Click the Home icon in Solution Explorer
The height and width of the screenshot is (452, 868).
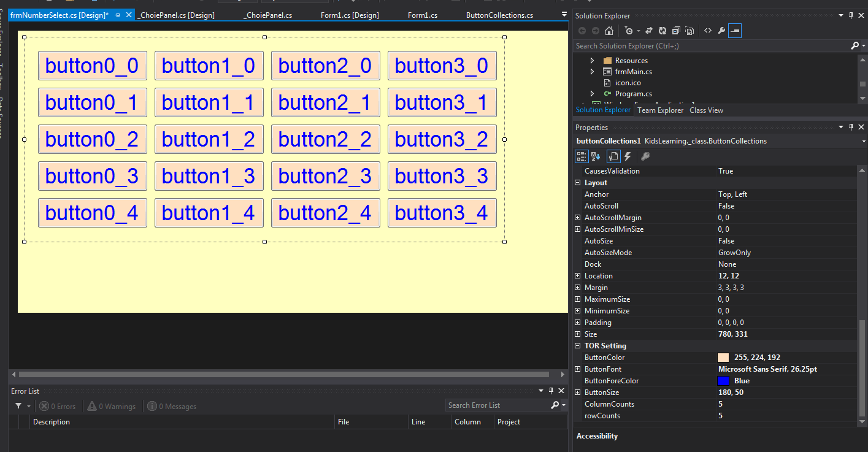tap(609, 31)
